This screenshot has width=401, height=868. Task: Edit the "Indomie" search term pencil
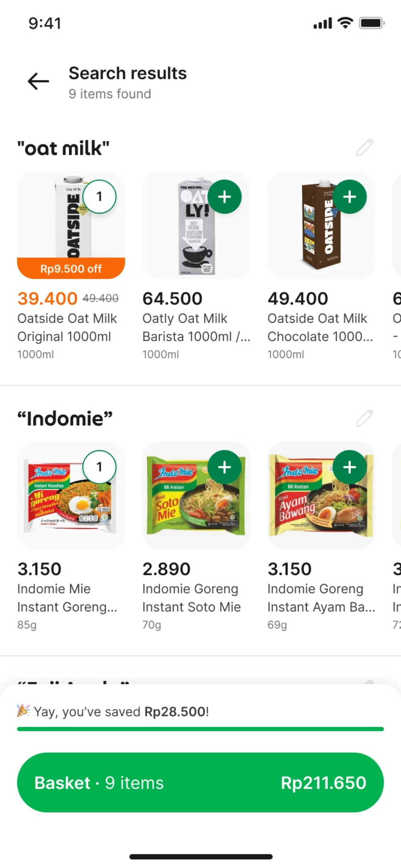(364, 418)
